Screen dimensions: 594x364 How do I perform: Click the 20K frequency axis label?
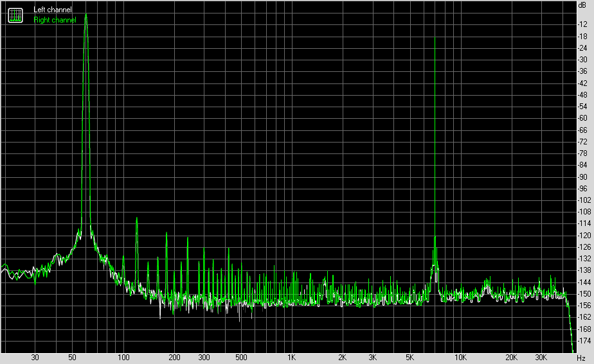[x=512, y=358]
